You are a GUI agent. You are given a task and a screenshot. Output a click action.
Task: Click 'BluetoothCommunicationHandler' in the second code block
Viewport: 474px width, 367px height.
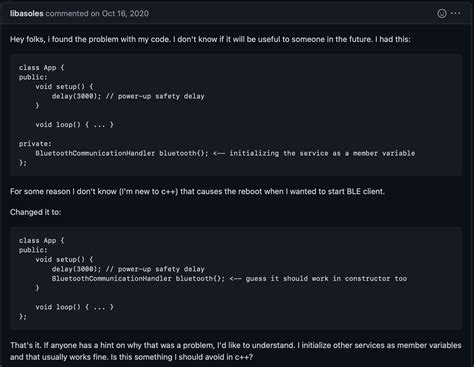pyautogui.click(x=112, y=279)
